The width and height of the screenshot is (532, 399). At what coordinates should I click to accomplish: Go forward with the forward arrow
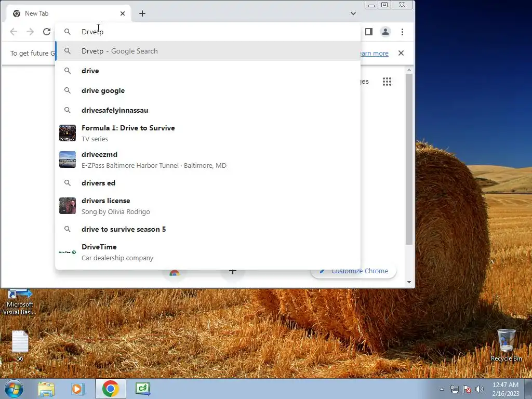(x=30, y=32)
